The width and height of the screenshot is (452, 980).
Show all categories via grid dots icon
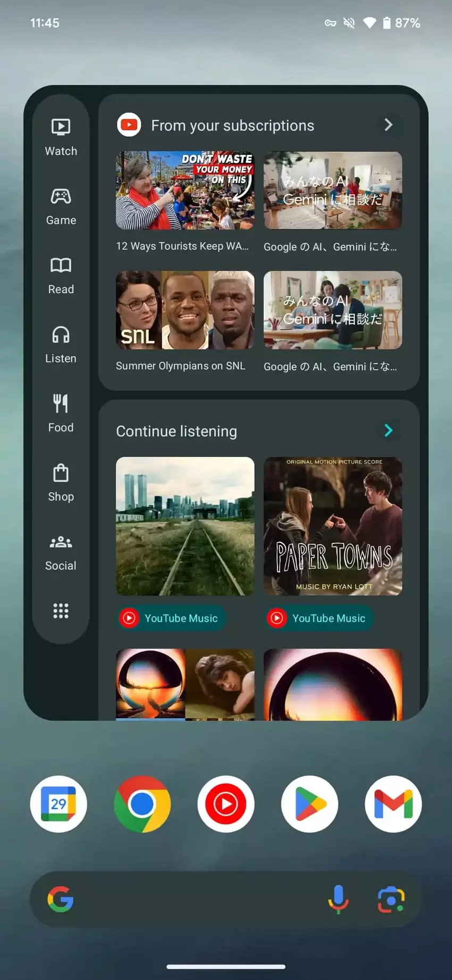(x=61, y=611)
